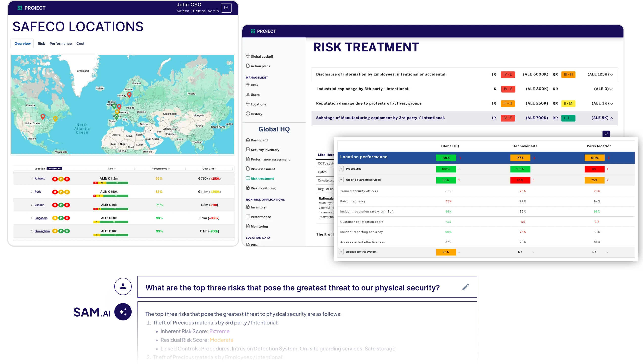This screenshot has width=643, height=364.
Task: Switch to the Performance tab
Action: click(x=61, y=44)
